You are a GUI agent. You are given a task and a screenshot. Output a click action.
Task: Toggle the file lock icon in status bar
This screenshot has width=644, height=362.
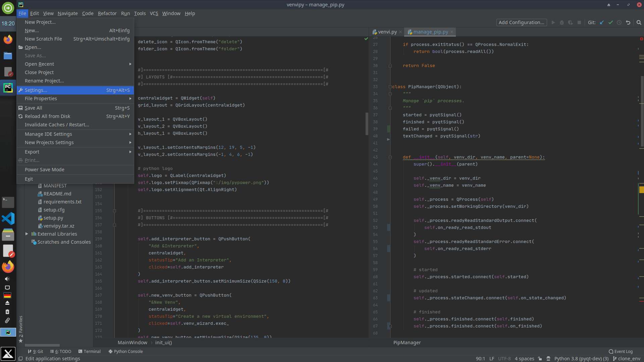540,358
